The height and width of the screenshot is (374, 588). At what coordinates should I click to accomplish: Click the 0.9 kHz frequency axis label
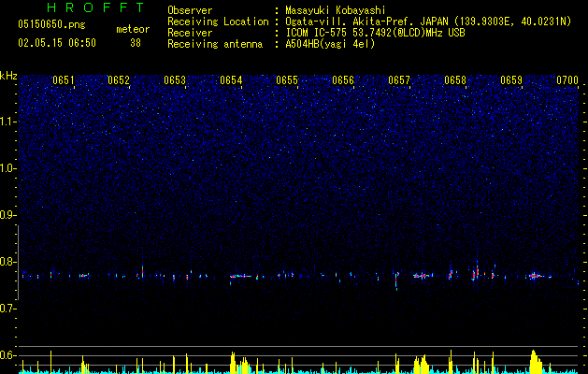coord(8,215)
